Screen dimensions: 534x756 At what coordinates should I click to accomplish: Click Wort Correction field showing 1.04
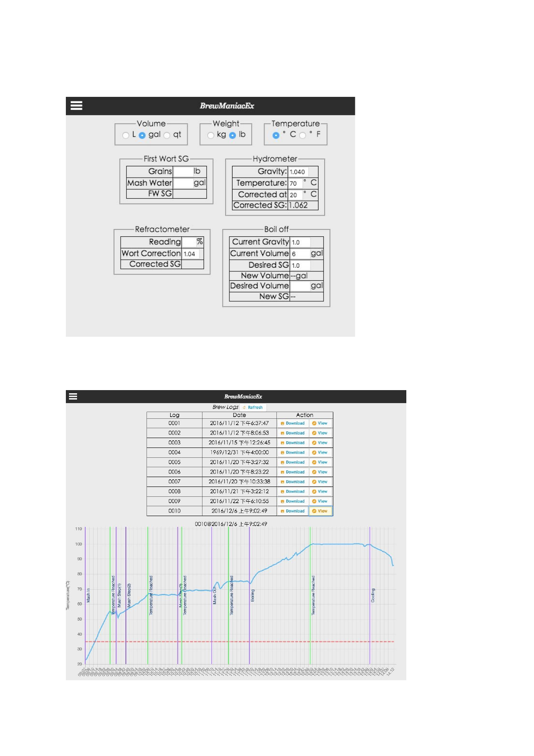pyautogui.click(x=191, y=254)
